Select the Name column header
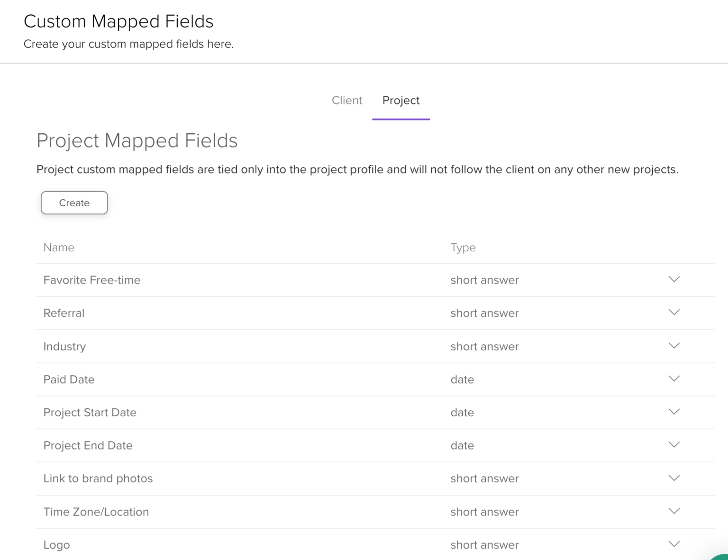Screen dimensions: 728x560 [x=59, y=248]
